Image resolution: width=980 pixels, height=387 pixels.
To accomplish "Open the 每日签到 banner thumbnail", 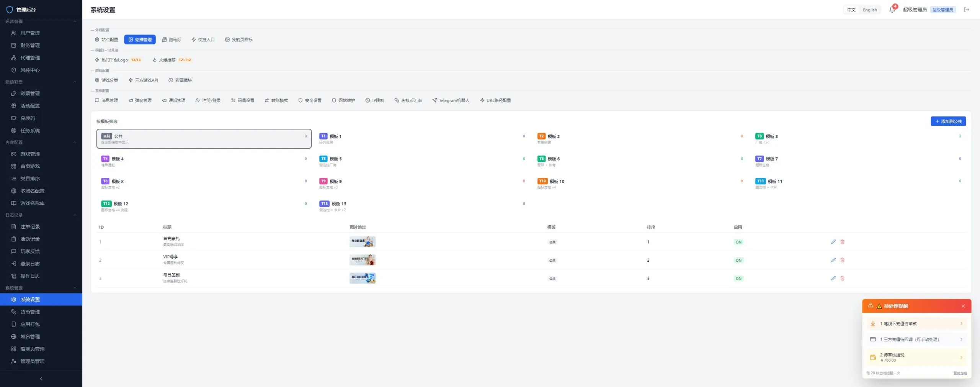I will (362, 278).
